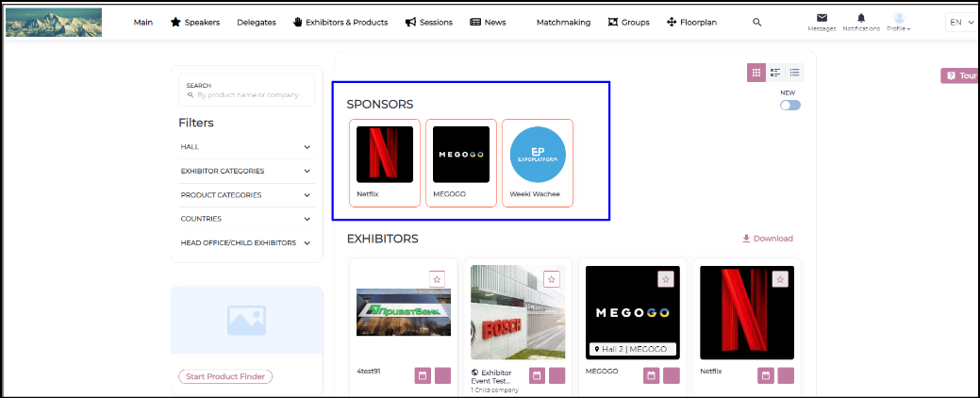
Task: Click second action button on 4test91 card
Action: tap(442, 375)
